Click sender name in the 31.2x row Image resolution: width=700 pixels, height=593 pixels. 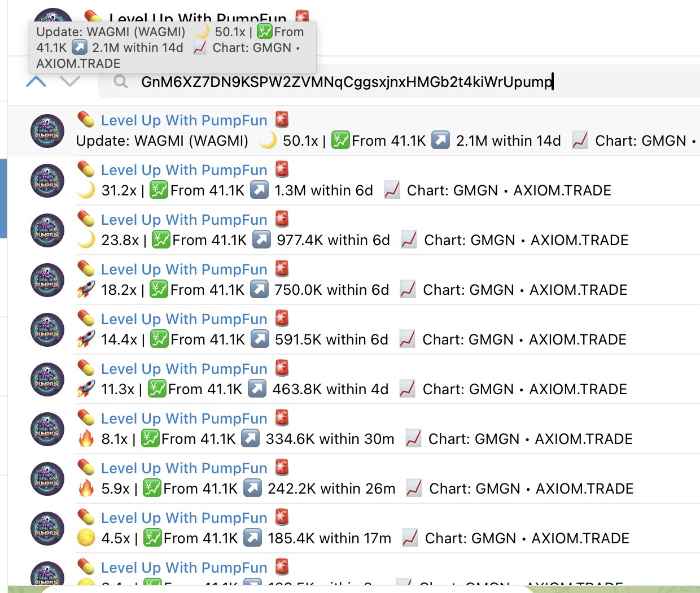pos(184,170)
